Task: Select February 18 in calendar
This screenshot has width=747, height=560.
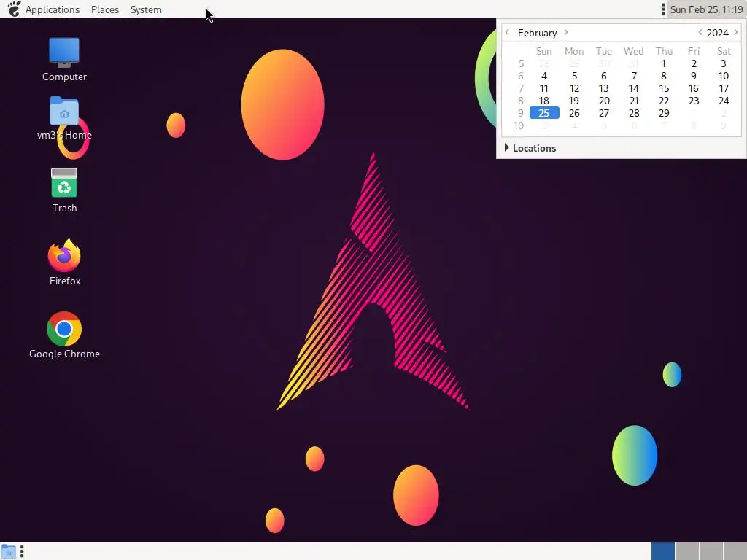Action: coord(544,101)
